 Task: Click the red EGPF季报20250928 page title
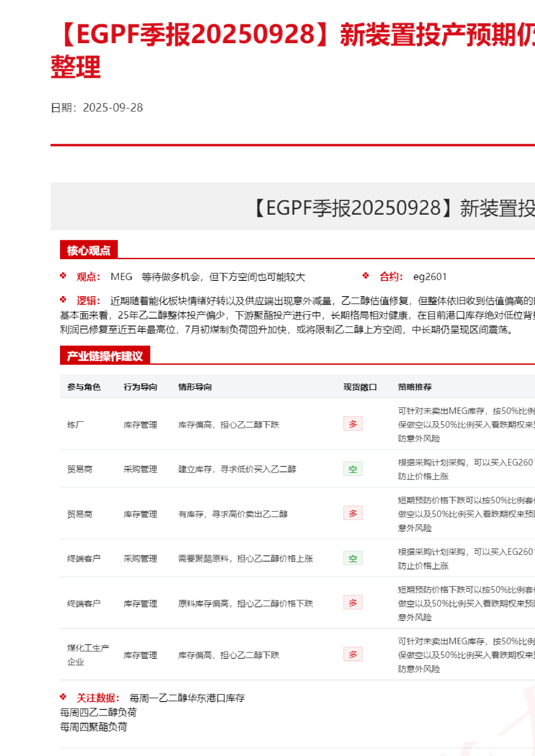tap(293, 36)
